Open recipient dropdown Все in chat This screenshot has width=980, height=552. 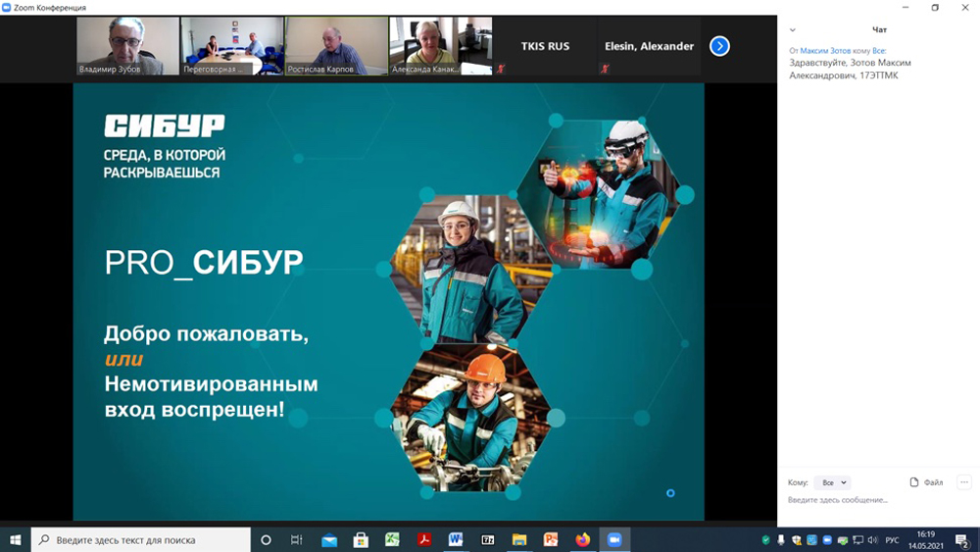click(x=833, y=482)
